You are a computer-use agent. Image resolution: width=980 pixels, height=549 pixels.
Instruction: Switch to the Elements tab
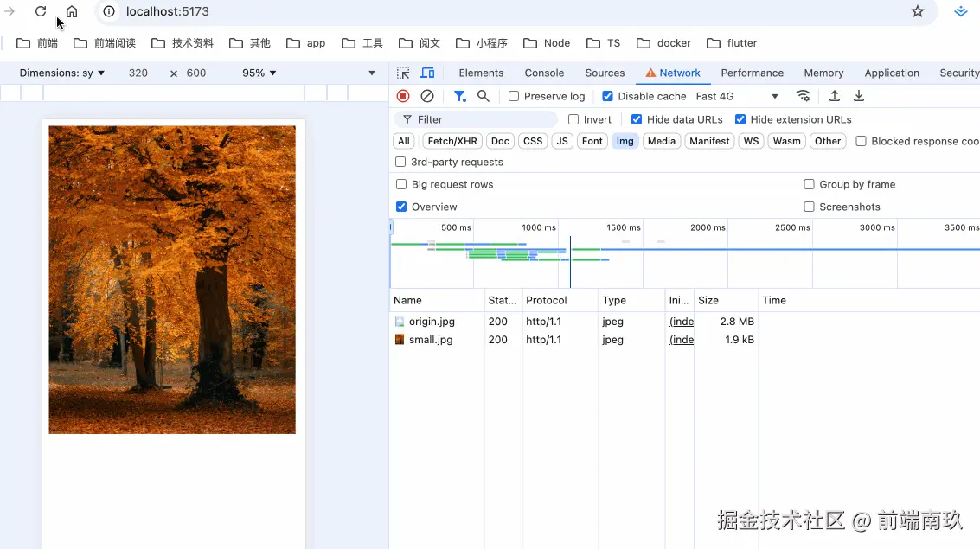coord(481,73)
